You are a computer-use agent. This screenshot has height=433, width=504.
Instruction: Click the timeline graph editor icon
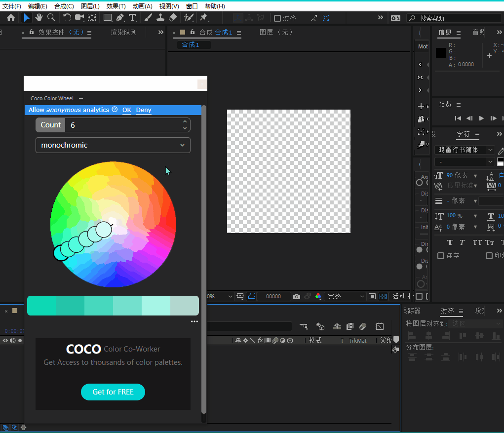380,326
